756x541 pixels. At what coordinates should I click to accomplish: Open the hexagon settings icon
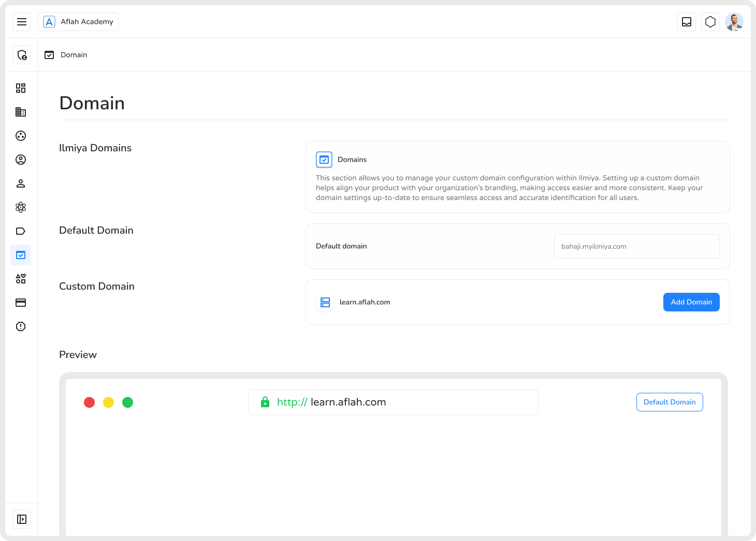coord(710,22)
